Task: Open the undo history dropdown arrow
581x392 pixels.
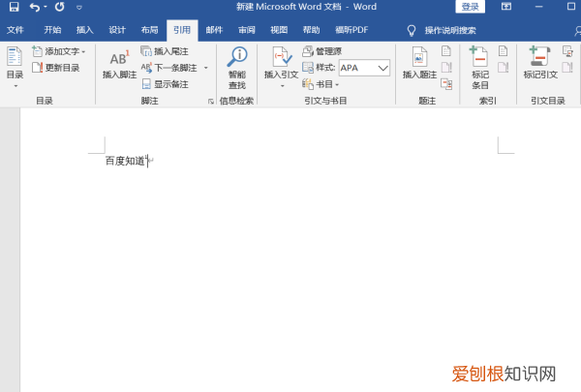Action: pyautogui.click(x=46, y=7)
